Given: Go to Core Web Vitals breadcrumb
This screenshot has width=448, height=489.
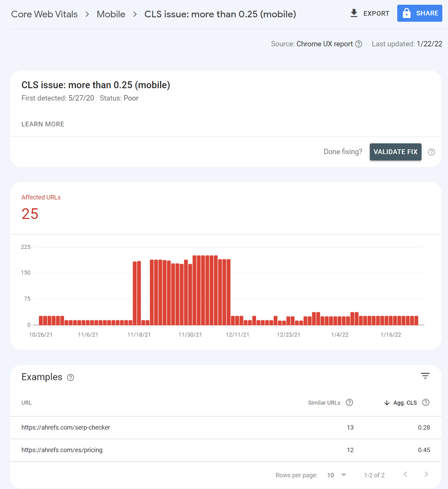Looking at the screenshot, I should tap(44, 14).
